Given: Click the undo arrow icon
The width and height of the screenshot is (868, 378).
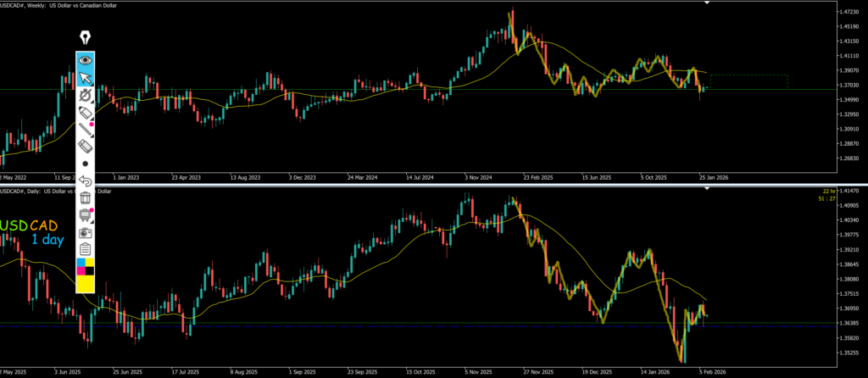Looking at the screenshot, I should click(86, 181).
